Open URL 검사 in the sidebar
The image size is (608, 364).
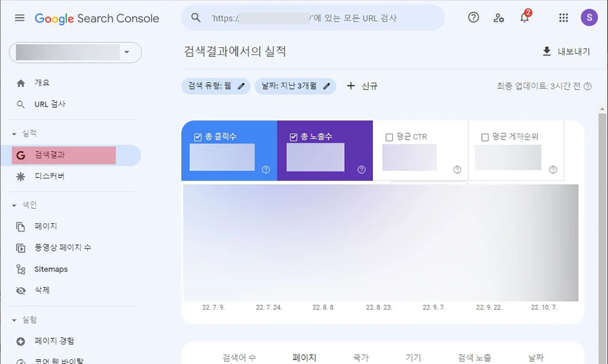[x=50, y=104]
